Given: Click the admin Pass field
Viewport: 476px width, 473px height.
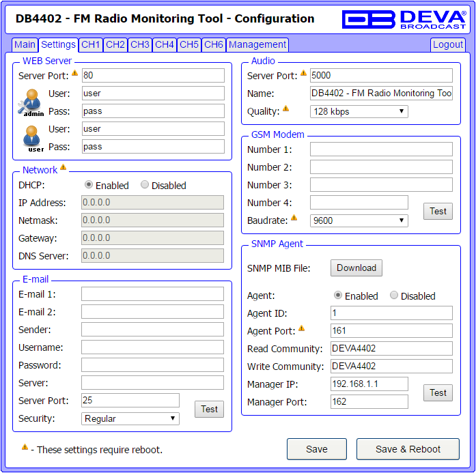Looking at the screenshot, I should click(x=153, y=111).
